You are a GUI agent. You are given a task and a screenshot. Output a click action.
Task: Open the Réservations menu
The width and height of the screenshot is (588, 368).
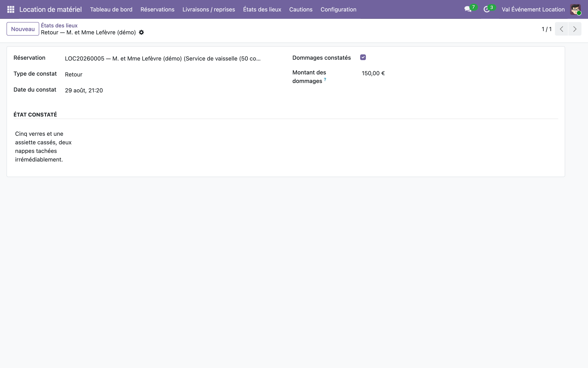[x=157, y=9]
